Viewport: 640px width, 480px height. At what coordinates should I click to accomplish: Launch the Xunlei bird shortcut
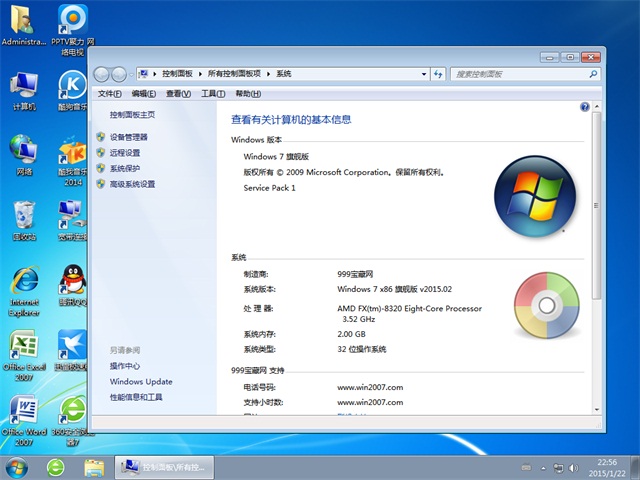tap(73, 350)
